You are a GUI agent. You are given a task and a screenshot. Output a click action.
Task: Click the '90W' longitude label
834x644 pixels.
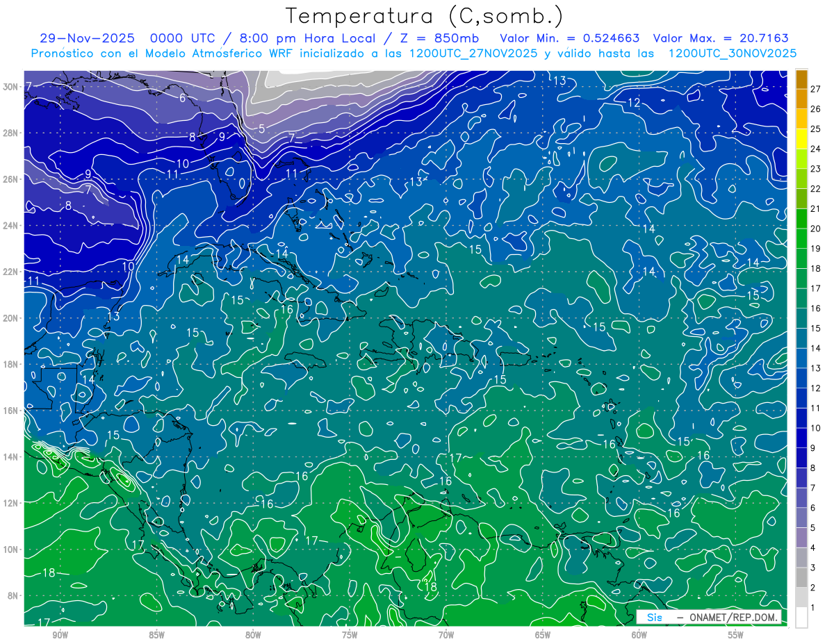point(60,635)
